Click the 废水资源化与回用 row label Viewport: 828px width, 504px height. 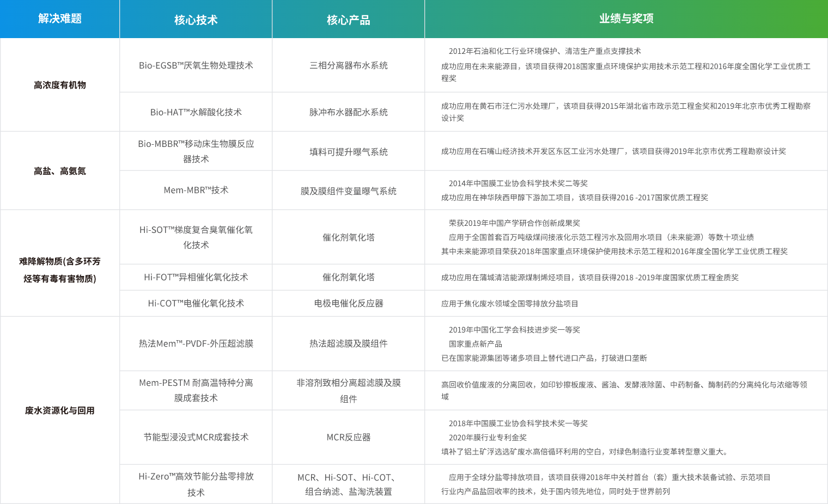[60, 411]
